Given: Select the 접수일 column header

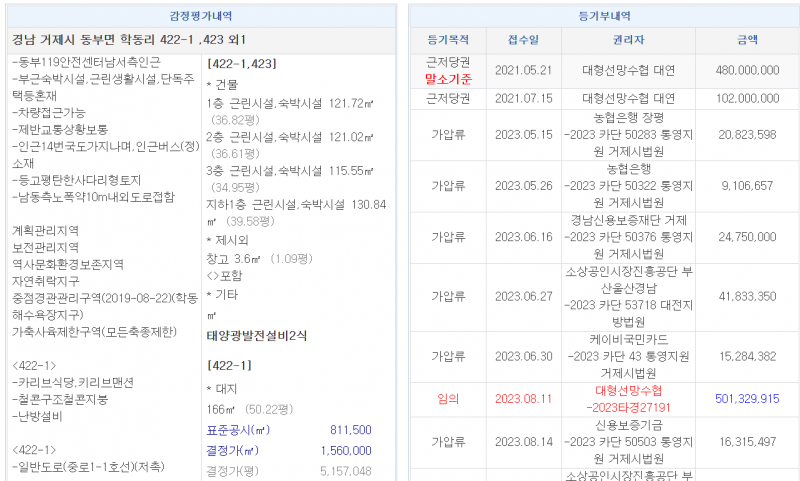Looking at the screenshot, I should tap(522, 40).
